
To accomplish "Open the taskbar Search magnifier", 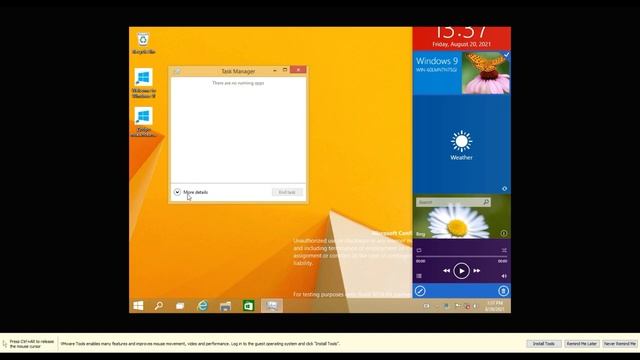I will click(159, 306).
